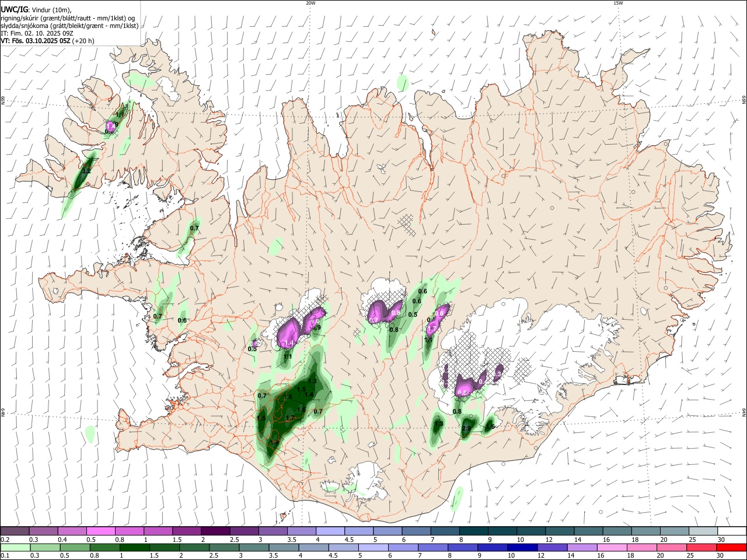Pick the pale mint 0.1–0.3 rain legend swatch

tap(15, 547)
